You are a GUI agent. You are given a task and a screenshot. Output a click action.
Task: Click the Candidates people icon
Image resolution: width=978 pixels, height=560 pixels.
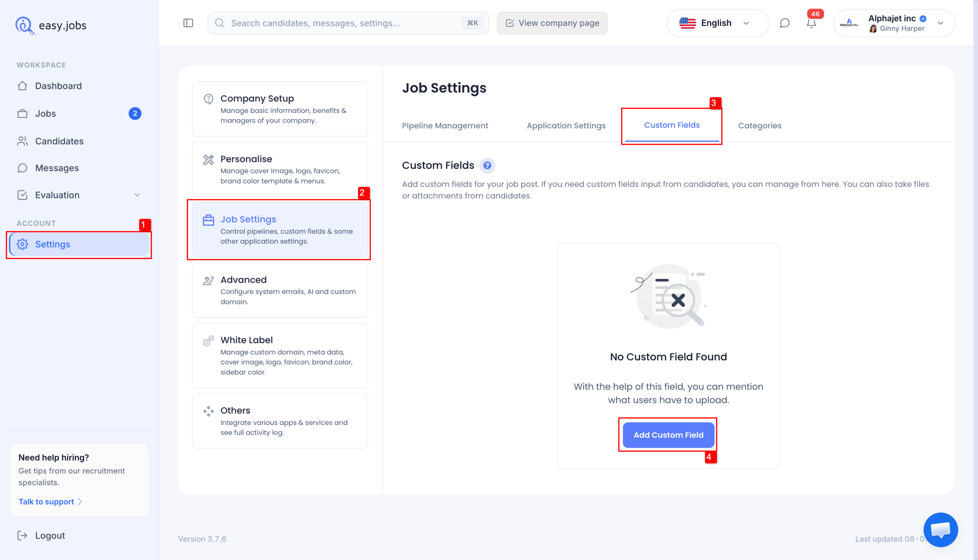[22, 141]
